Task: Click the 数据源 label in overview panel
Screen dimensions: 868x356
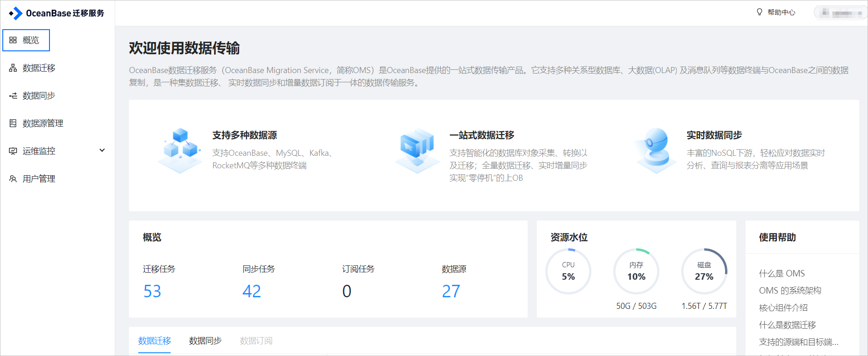Action: click(x=454, y=269)
